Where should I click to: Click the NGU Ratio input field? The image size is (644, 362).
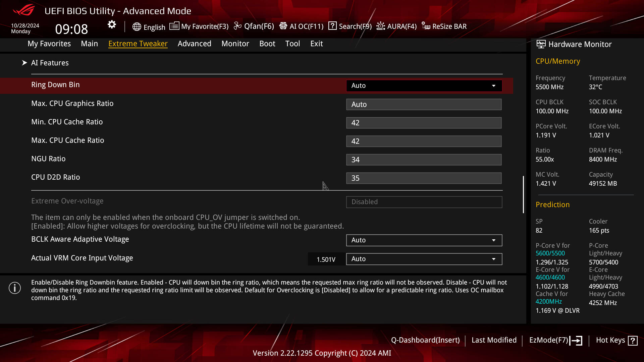[x=424, y=160]
